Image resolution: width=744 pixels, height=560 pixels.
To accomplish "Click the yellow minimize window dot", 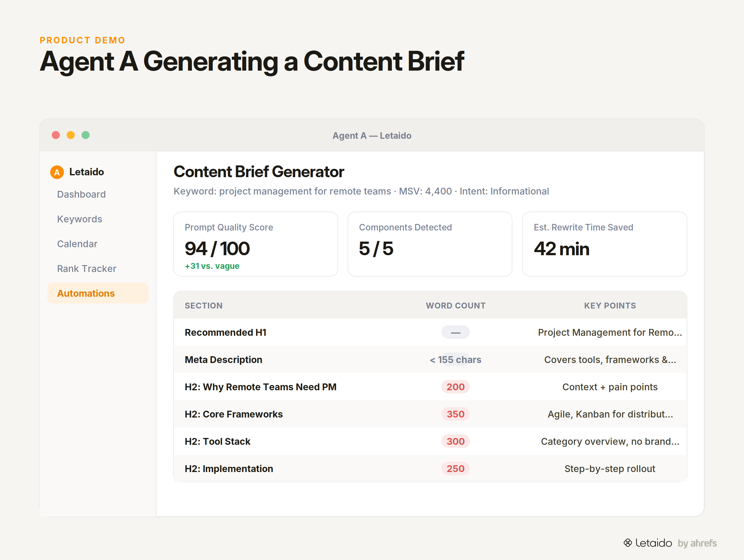I will [x=71, y=135].
